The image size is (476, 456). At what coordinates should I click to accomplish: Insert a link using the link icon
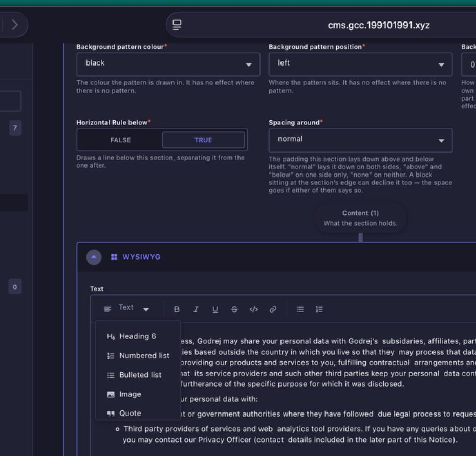273,309
